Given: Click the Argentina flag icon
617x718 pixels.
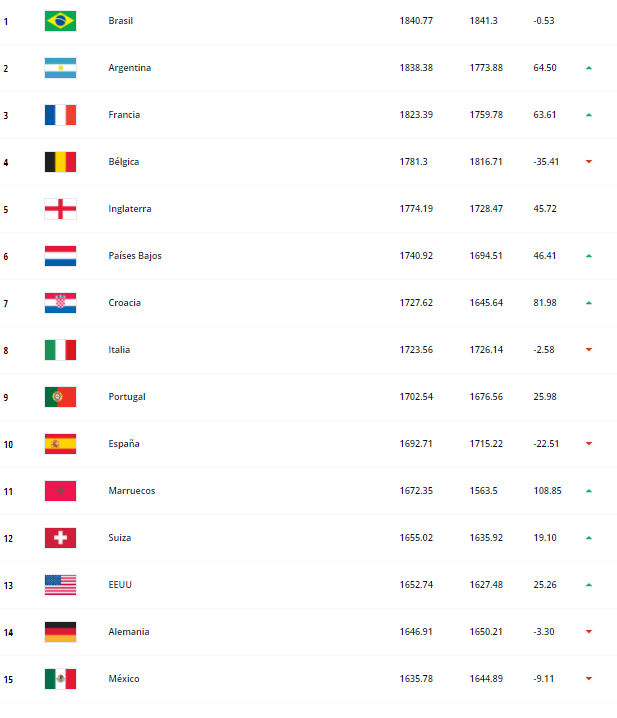Looking at the screenshot, I should pyautogui.click(x=60, y=68).
